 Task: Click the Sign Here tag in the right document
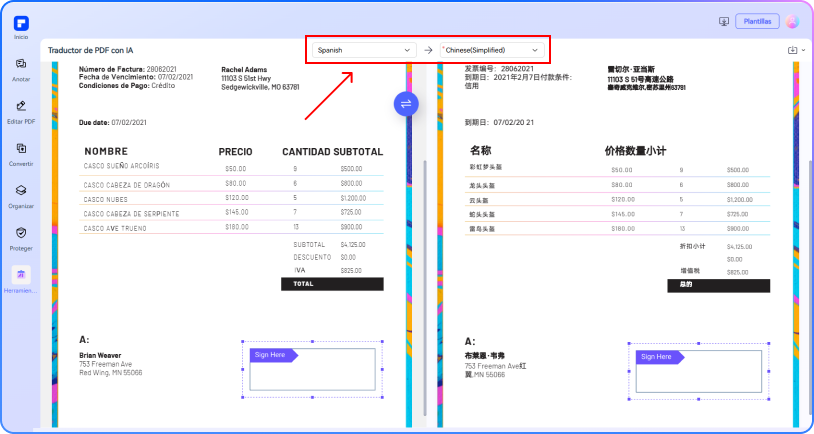(x=660, y=357)
